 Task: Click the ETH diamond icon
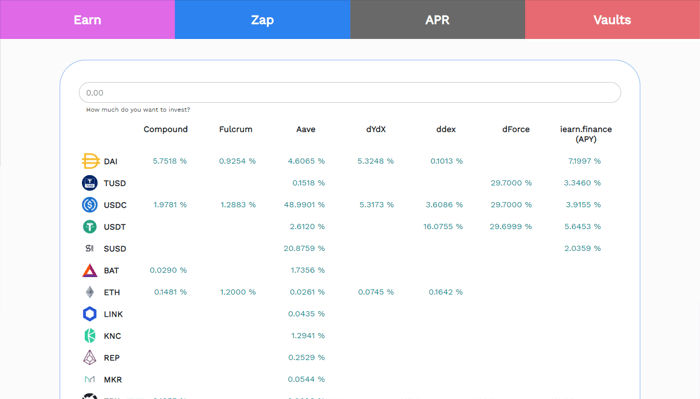tap(90, 292)
